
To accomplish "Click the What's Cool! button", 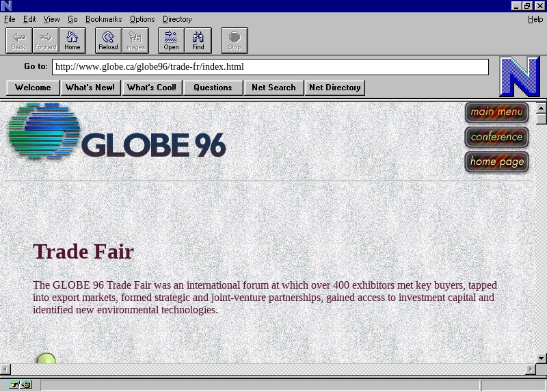I will point(151,88).
